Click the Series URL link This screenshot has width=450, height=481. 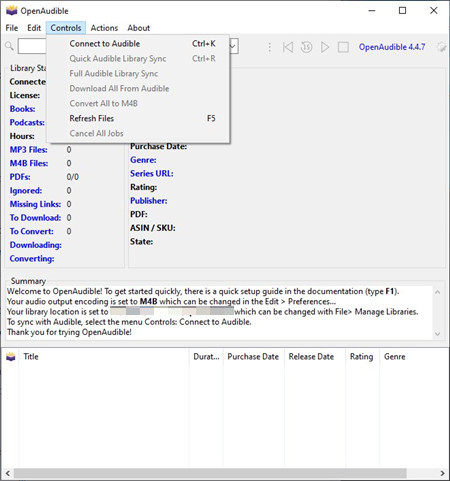point(152,174)
